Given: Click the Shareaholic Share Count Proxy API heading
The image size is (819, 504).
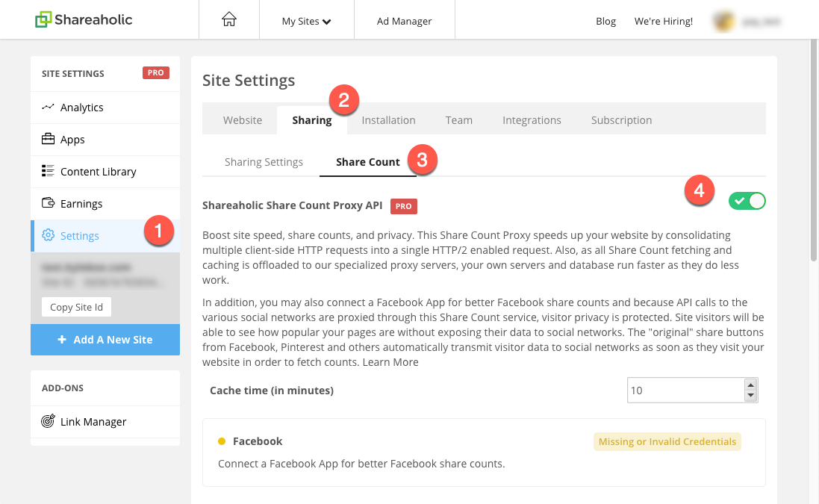Looking at the screenshot, I should [292, 205].
